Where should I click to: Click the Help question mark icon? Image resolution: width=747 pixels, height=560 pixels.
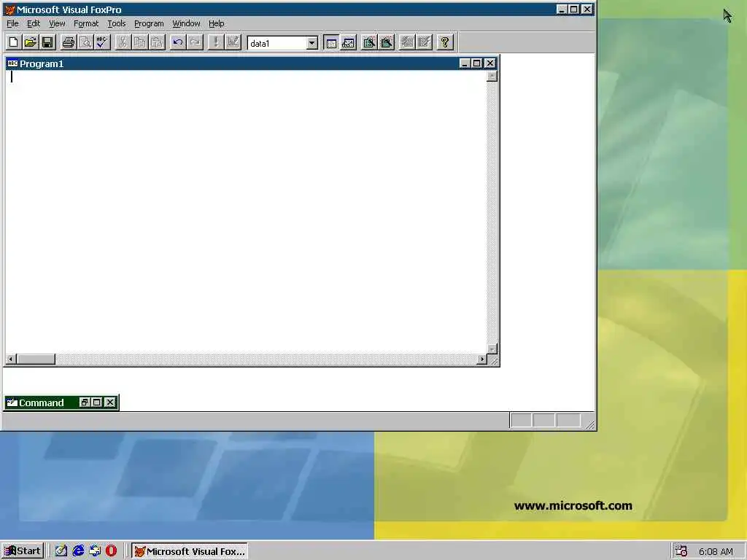tap(444, 42)
